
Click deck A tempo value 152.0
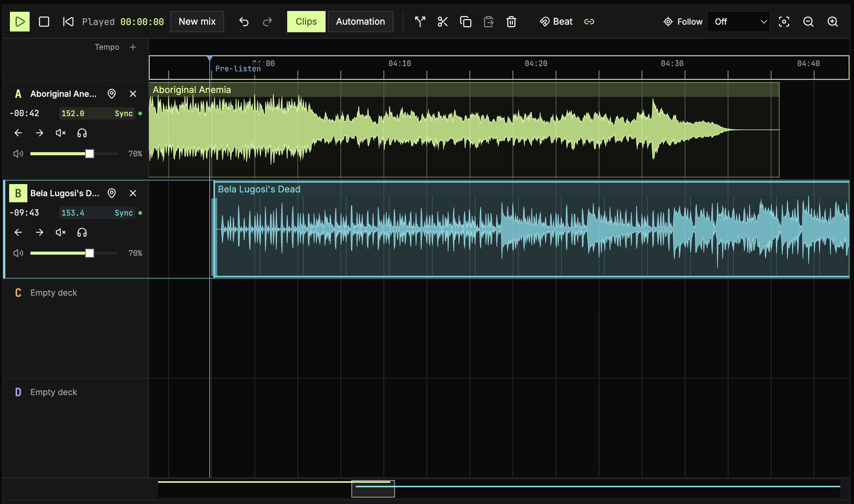tap(73, 113)
